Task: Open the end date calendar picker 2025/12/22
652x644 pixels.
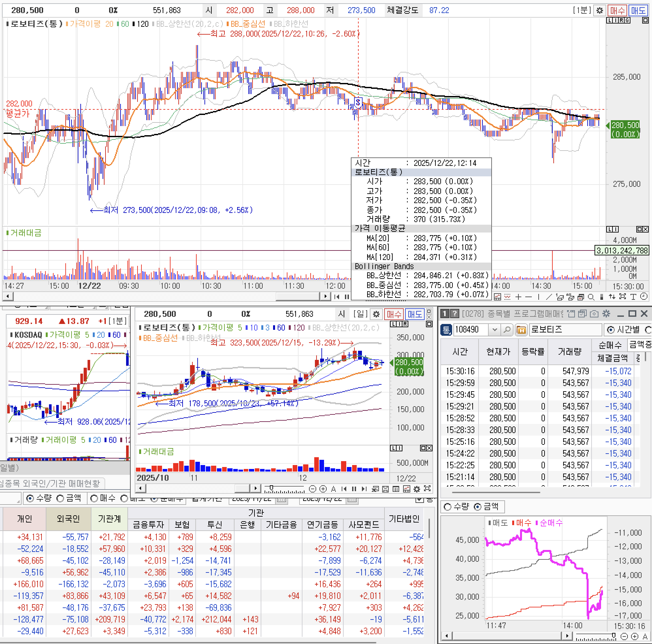Action: click(352, 499)
